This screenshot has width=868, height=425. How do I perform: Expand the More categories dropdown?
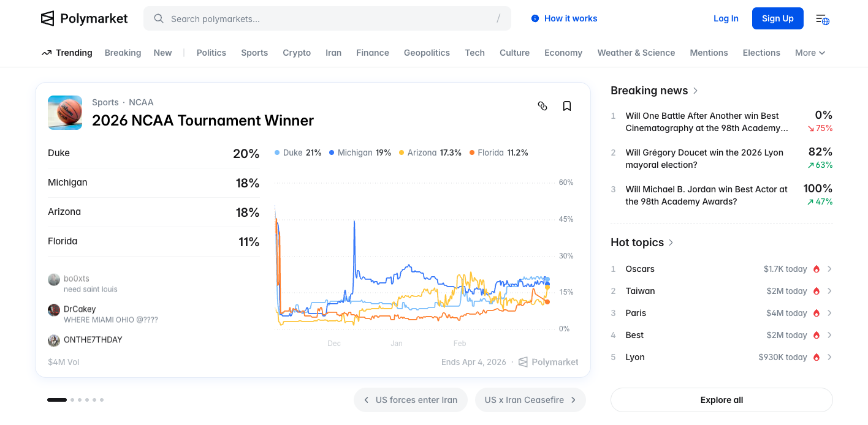810,53
